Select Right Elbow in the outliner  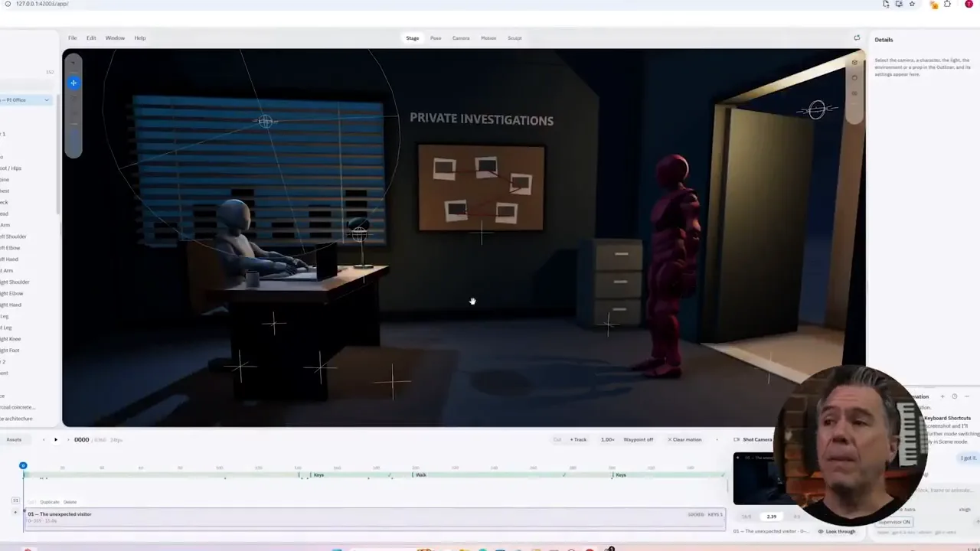click(11, 293)
